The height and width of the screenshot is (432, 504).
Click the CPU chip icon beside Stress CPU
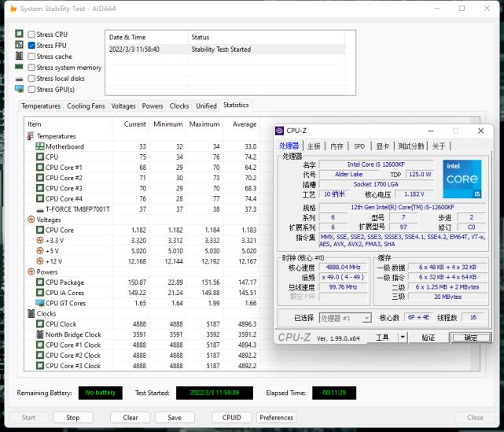click(20, 34)
